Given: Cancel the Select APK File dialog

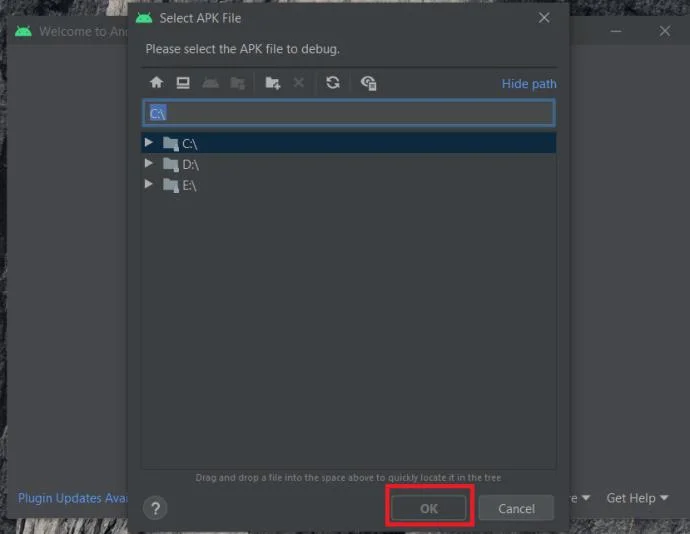Looking at the screenshot, I should pos(516,508).
